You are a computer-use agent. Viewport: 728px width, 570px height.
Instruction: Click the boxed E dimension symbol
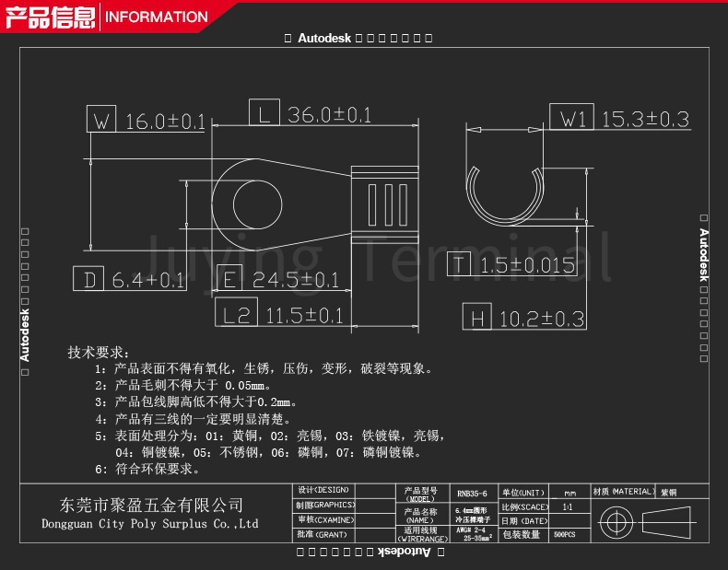tap(230, 279)
